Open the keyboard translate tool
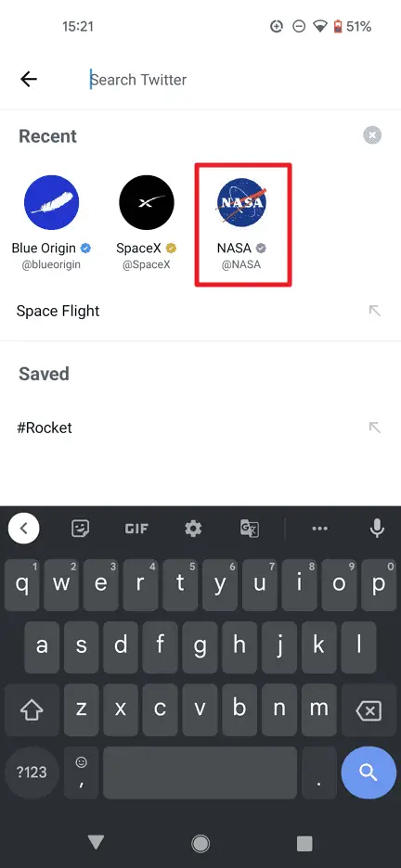Image resolution: width=401 pixels, height=868 pixels. 250,529
